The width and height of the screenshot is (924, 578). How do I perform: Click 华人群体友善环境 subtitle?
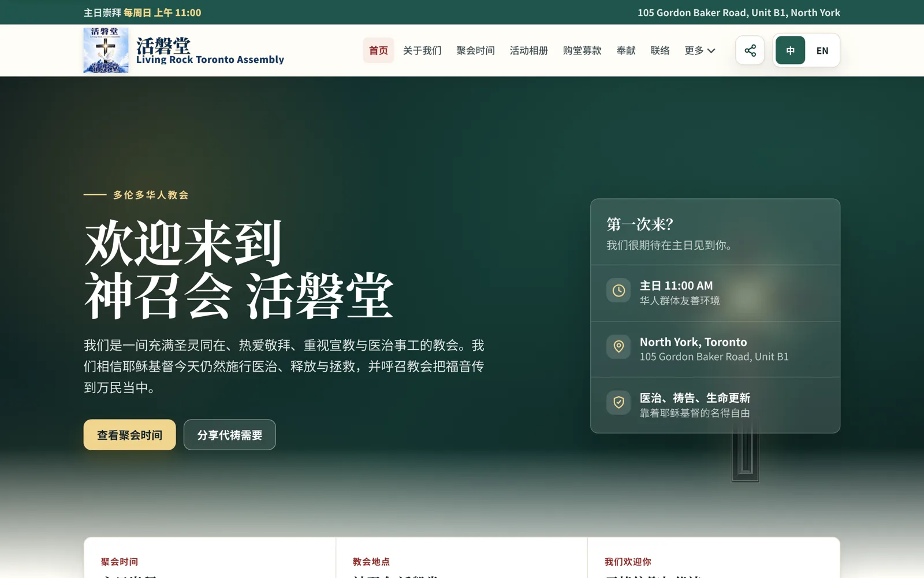(x=680, y=301)
